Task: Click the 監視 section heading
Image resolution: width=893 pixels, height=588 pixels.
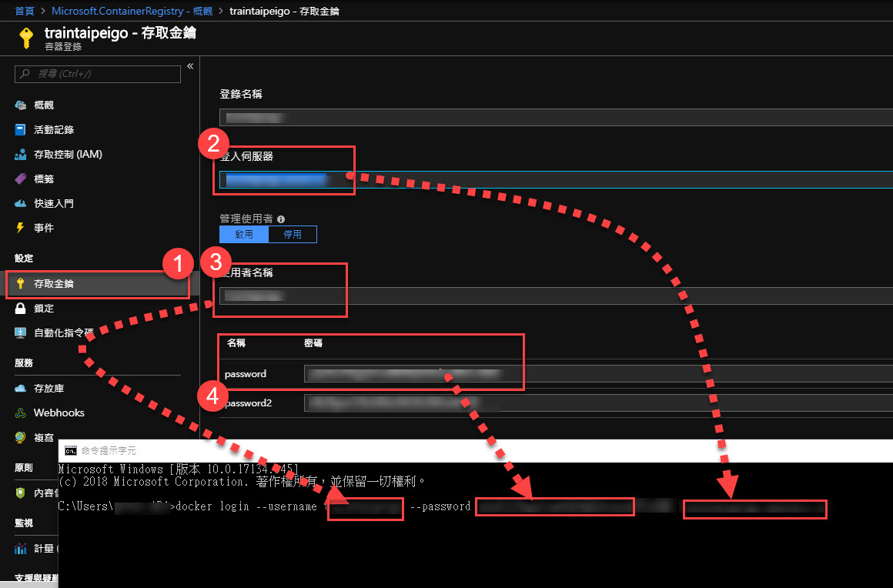Action: [x=24, y=523]
